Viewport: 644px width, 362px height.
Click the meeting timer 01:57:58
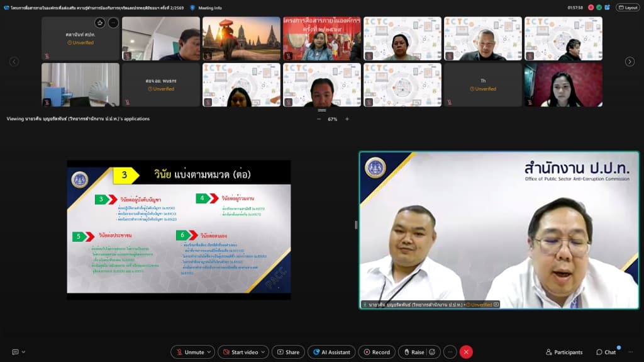pos(575,8)
